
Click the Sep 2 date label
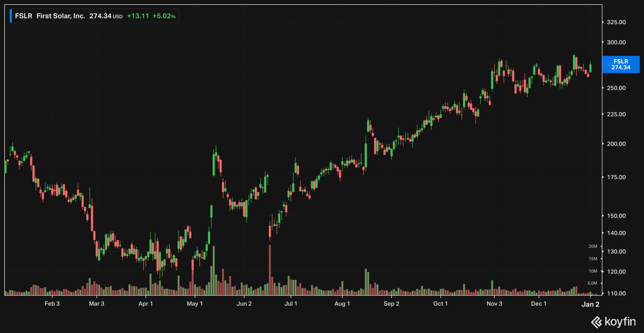click(391, 303)
